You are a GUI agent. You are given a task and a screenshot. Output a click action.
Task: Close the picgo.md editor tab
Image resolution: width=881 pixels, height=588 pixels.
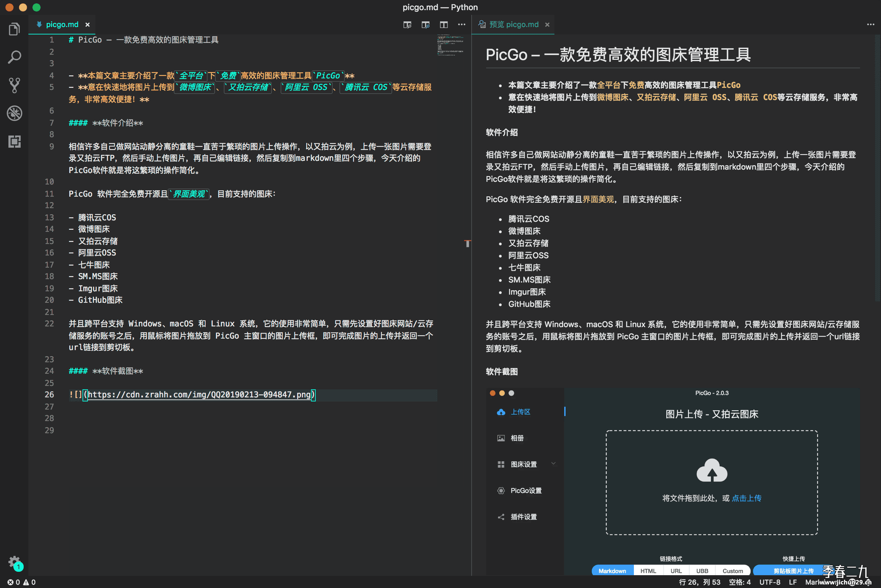[x=87, y=25]
